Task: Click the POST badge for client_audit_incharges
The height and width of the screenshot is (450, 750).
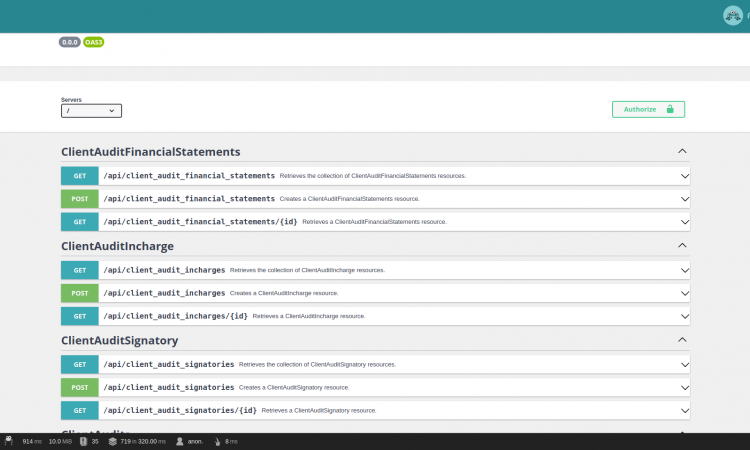Action: click(79, 293)
